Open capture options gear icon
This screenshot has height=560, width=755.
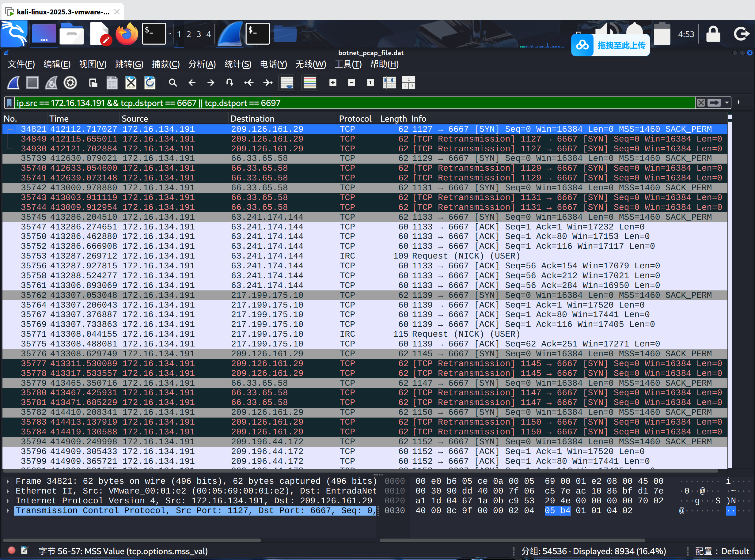(x=70, y=83)
